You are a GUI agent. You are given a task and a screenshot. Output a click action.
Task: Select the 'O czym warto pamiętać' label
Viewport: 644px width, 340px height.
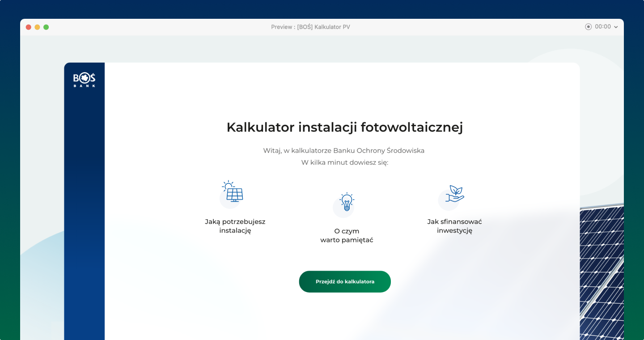[347, 235]
